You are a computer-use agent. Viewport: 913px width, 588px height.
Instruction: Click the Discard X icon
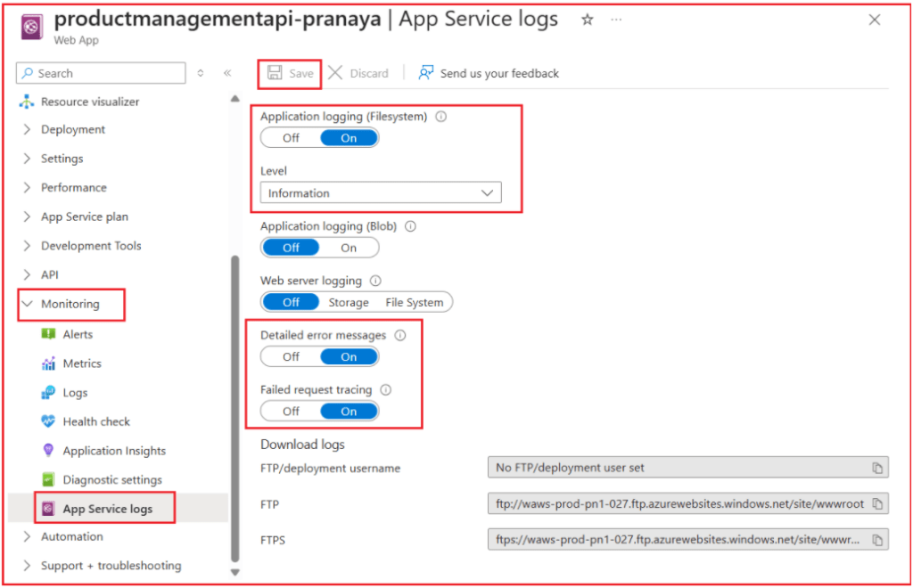click(x=335, y=73)
